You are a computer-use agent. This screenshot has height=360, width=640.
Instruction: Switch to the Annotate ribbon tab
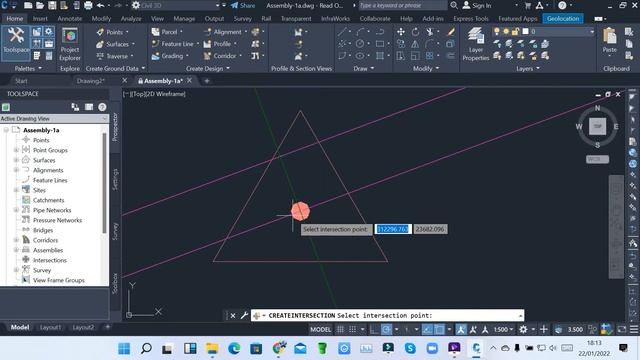tap(69, 19)
